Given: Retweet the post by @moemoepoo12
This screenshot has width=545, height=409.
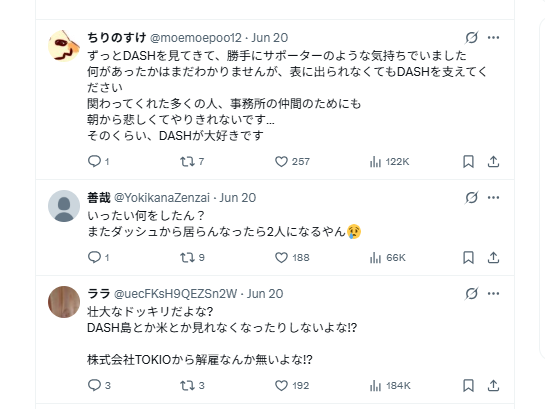Looking at the screenshot, I should pyautogui.click(x=192, y=162).
